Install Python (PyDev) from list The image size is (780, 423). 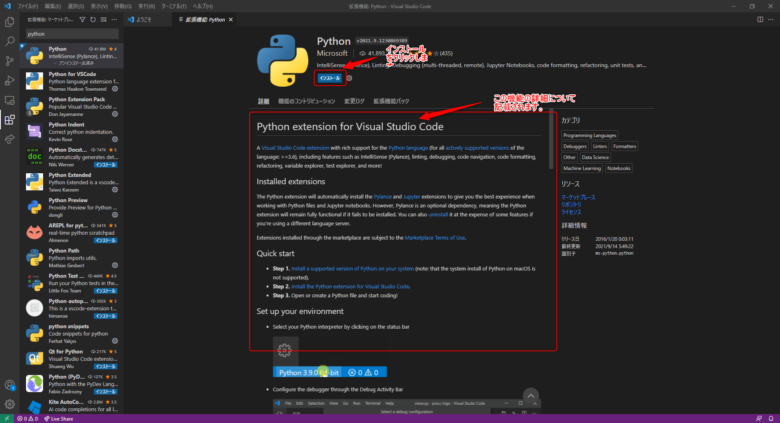pos(105,392)
